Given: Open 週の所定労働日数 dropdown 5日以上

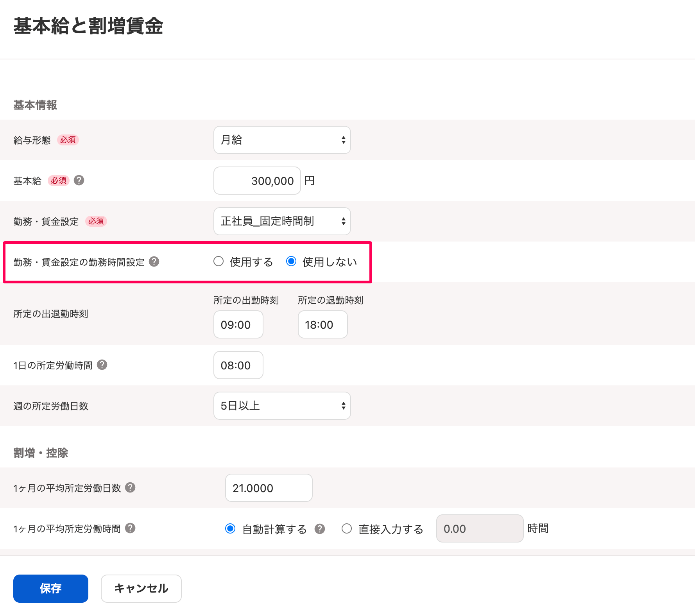Looking at the screenshot, I should [282, 406].
